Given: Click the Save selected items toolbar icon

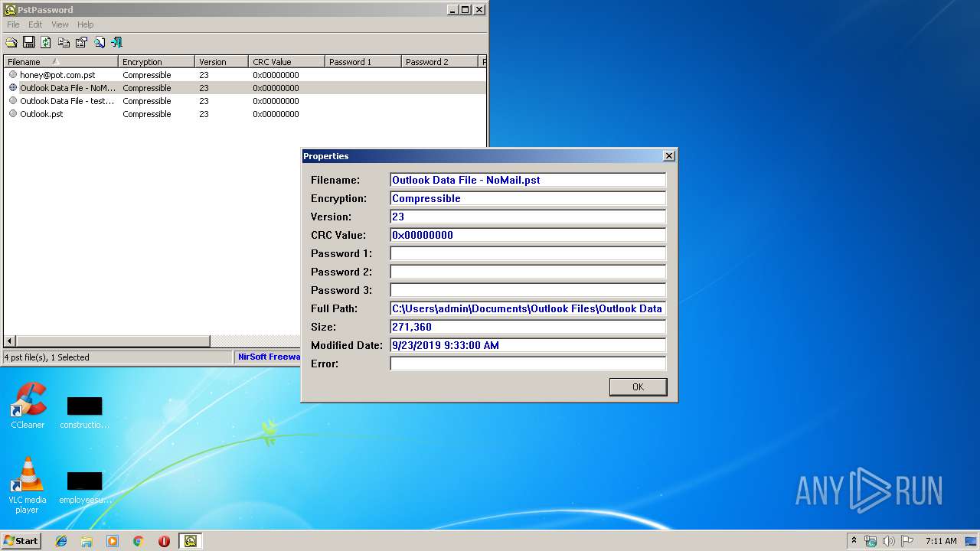Looking at the screenshot, I should coord(29,42).
